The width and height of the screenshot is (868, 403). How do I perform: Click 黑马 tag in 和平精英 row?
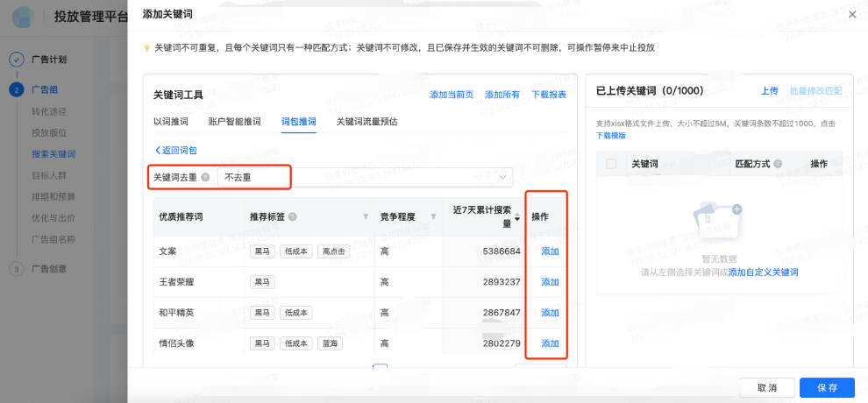pyautogui.click(x=262, y=313)
